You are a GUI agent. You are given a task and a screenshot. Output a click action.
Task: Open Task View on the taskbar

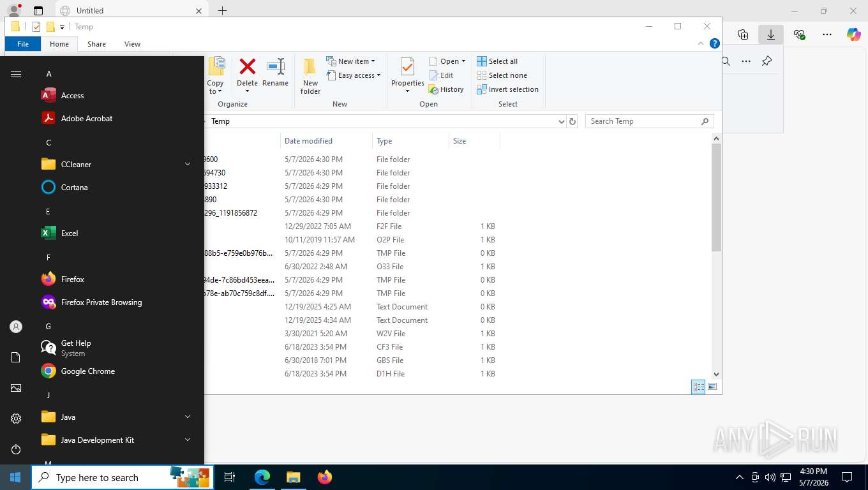click(230, 477)
